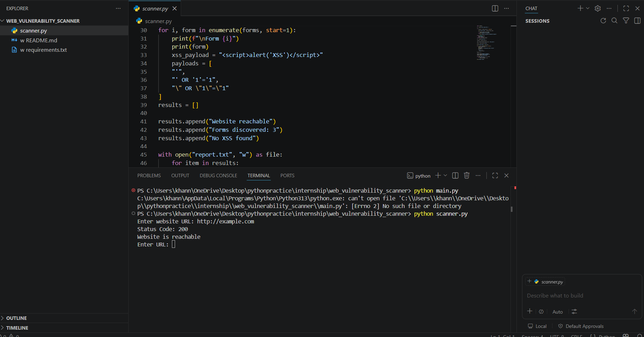
Task: Open the editor's More Actions menu
Action: [506, 8]
